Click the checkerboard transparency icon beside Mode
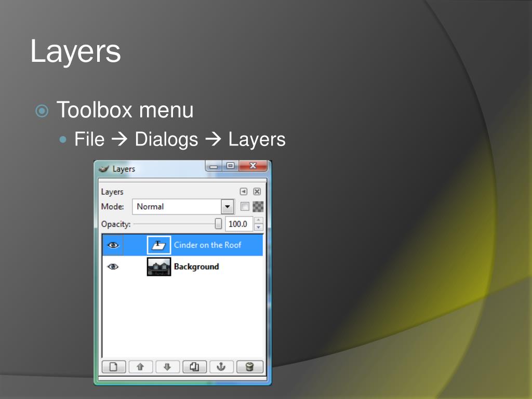 click(258, 206)
